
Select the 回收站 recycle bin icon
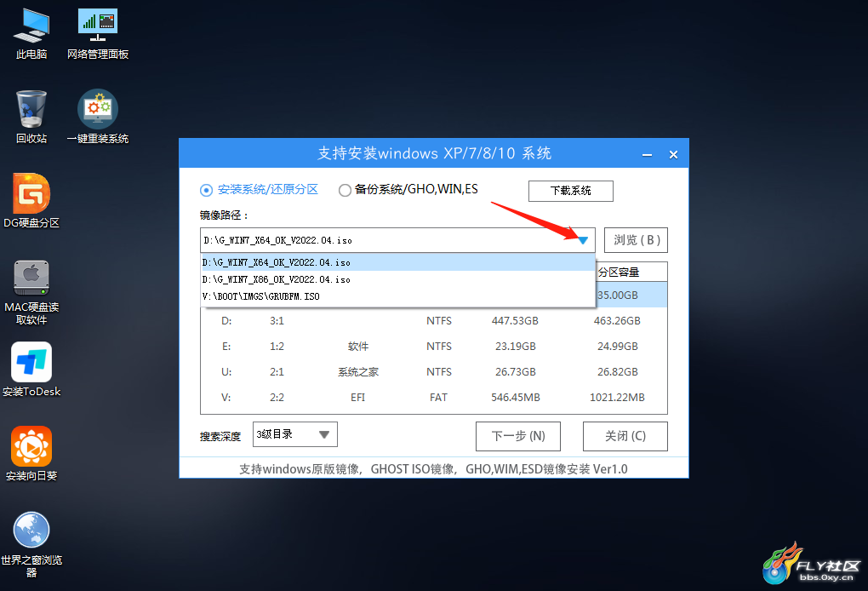coord(31,118)
